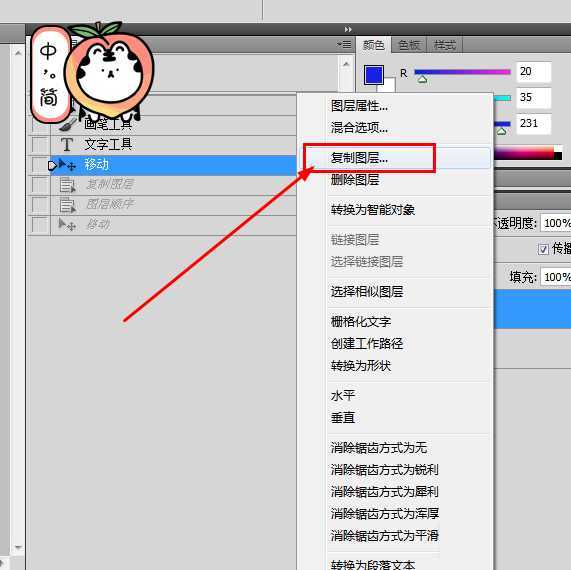Click the 填充 field showing 100%
The image size is (571, 570).
pyautogui.click(x=556, y=277)
